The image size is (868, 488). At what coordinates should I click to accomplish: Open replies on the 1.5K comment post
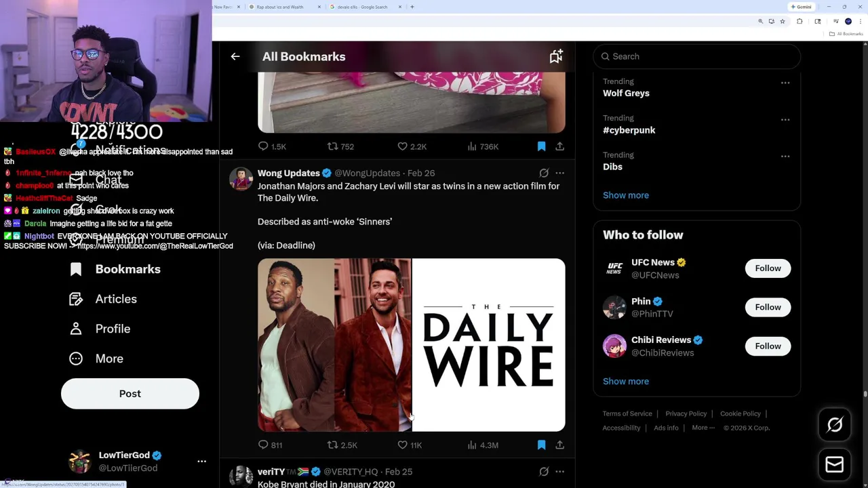coord(272,146)
